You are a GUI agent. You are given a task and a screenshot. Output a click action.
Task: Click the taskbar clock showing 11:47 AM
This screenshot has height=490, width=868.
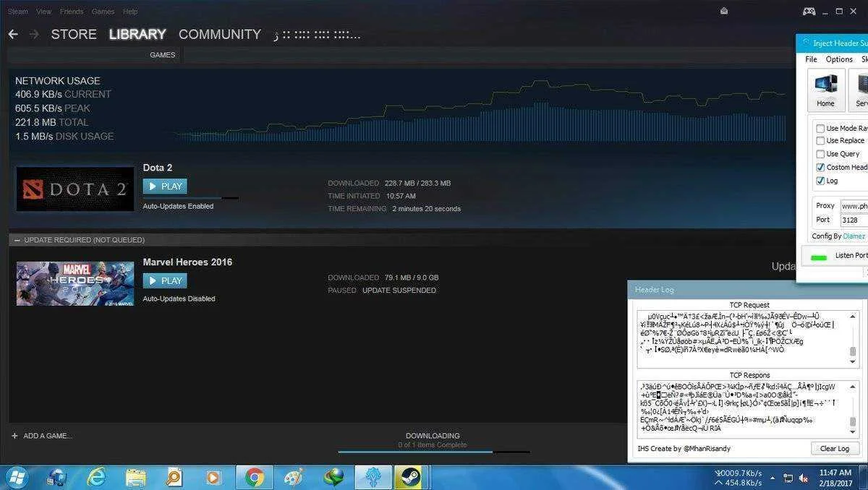point(835,477)
